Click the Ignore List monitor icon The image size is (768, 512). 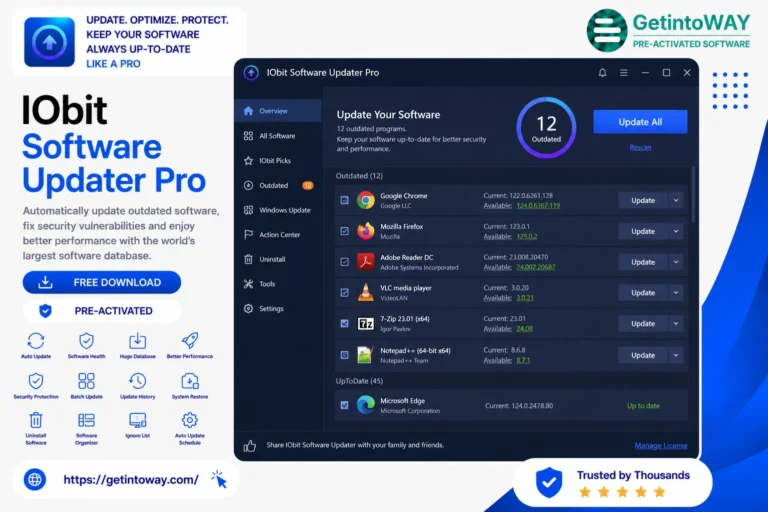[138, 420]
